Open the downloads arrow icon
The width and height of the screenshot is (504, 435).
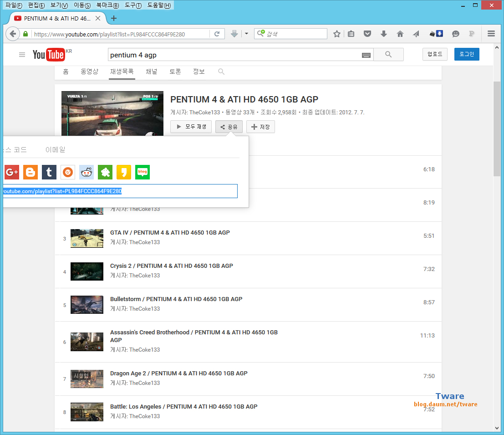pos(384,34)
